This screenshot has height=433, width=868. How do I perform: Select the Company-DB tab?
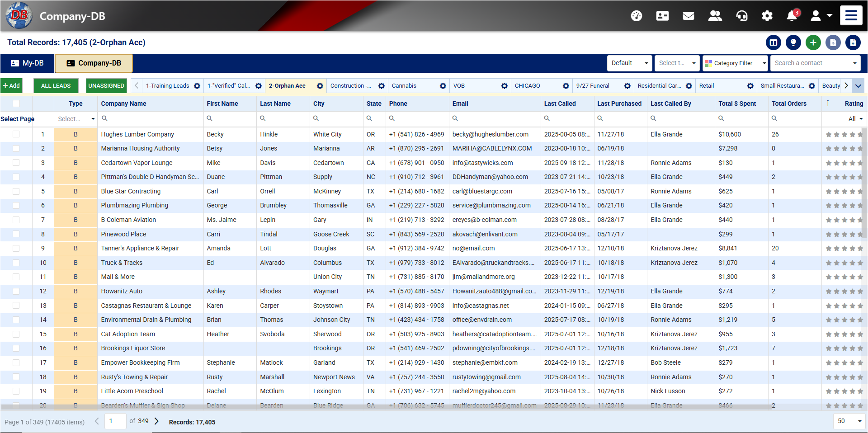[94, 63]
